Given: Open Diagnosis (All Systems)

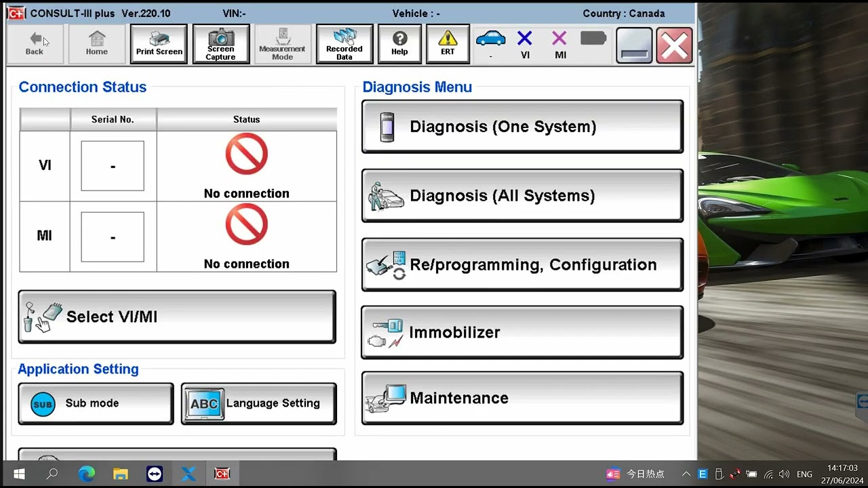Looking at the screenshot, I should 522,196.
